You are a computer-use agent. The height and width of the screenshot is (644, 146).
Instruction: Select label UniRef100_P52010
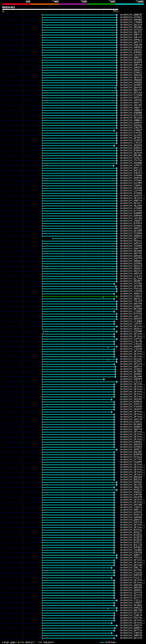pyautogui.click(x=131, y=557)
